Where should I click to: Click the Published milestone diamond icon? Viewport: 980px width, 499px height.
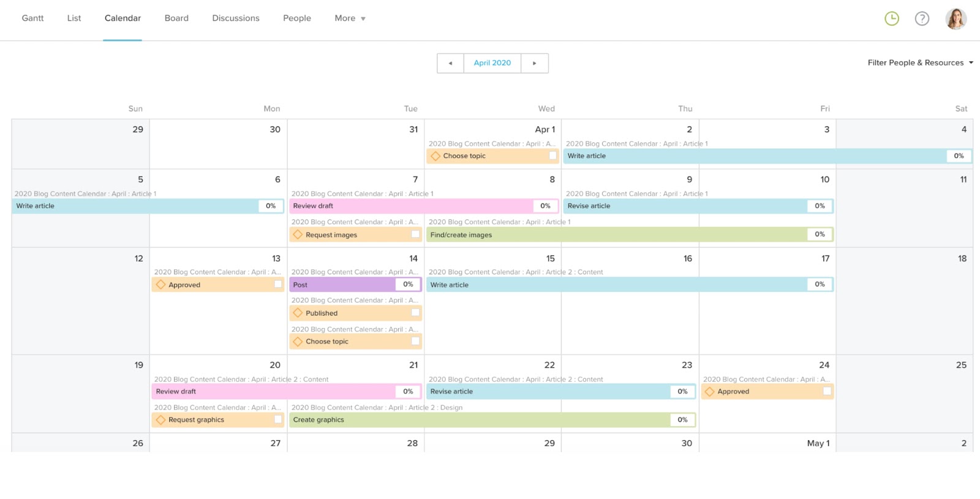point(298,313)
